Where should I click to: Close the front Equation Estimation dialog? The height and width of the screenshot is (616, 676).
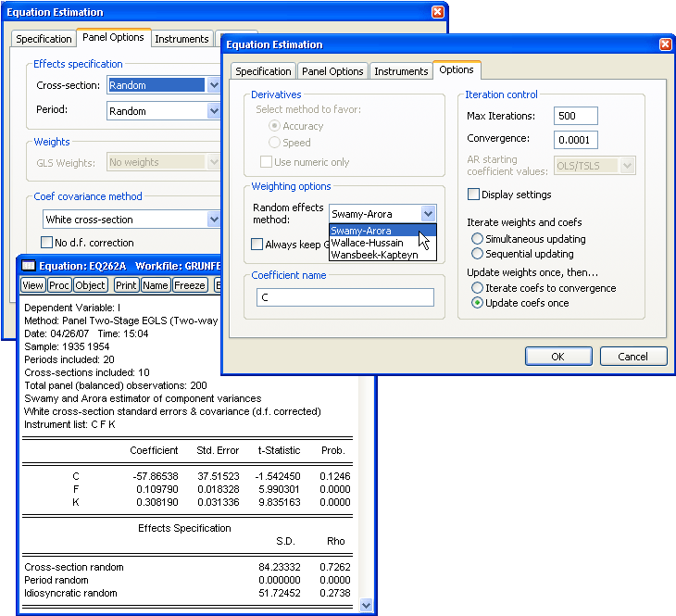coord(665,44)
